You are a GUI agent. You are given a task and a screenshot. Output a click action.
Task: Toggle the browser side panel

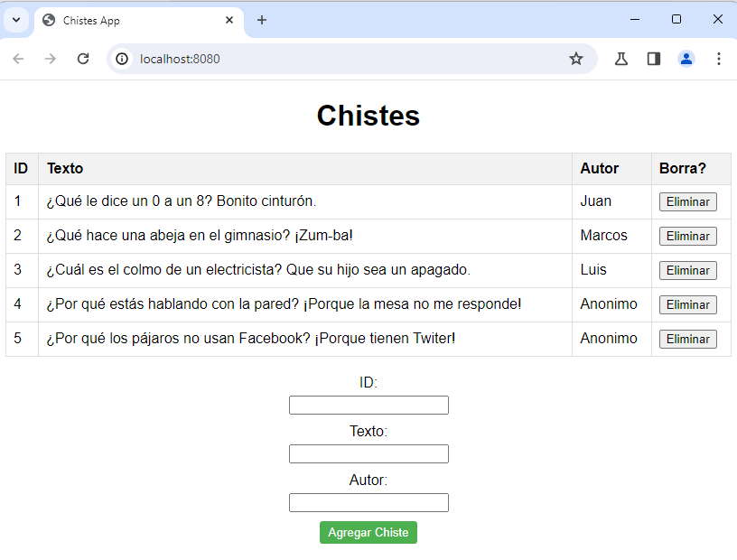pos(654,59)
